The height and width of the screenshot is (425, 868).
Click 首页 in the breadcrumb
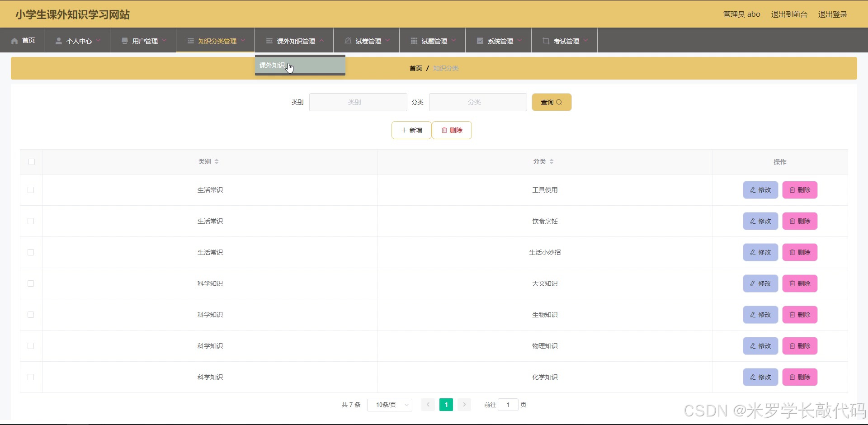(416, 68)
